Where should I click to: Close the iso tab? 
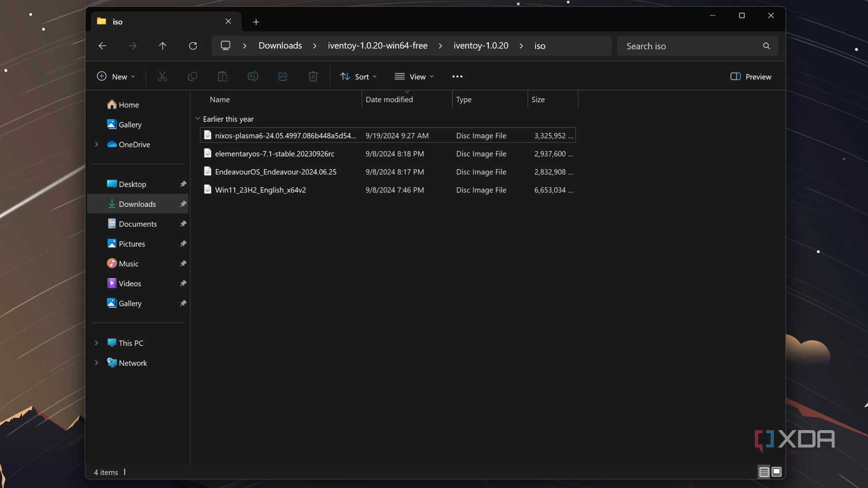point(228,21)
